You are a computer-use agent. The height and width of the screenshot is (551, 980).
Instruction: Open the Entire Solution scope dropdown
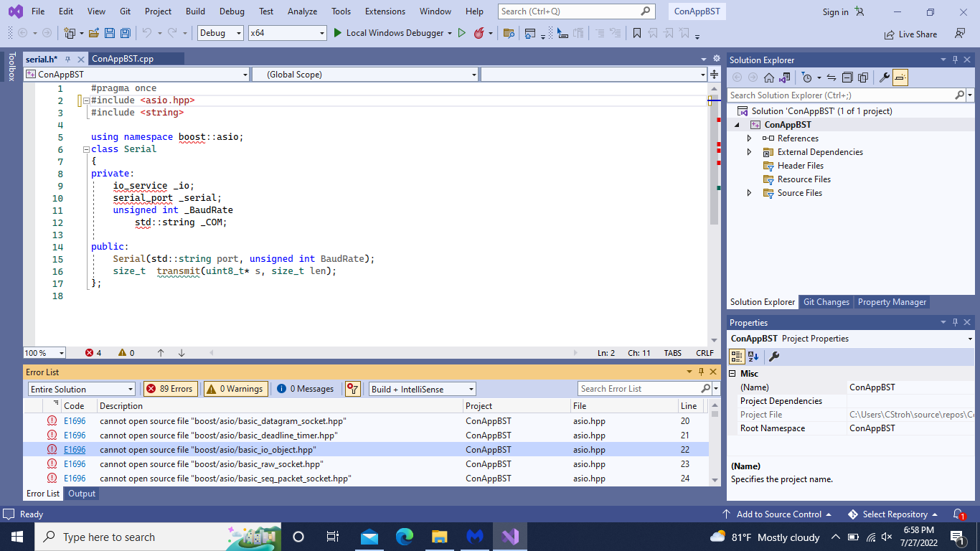(x=81, y=389)
